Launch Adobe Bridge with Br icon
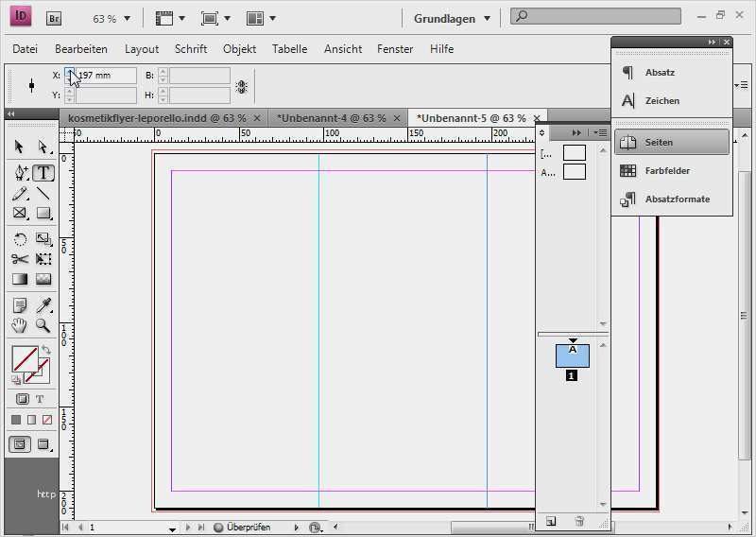756x537 pixels. point(55,18)
